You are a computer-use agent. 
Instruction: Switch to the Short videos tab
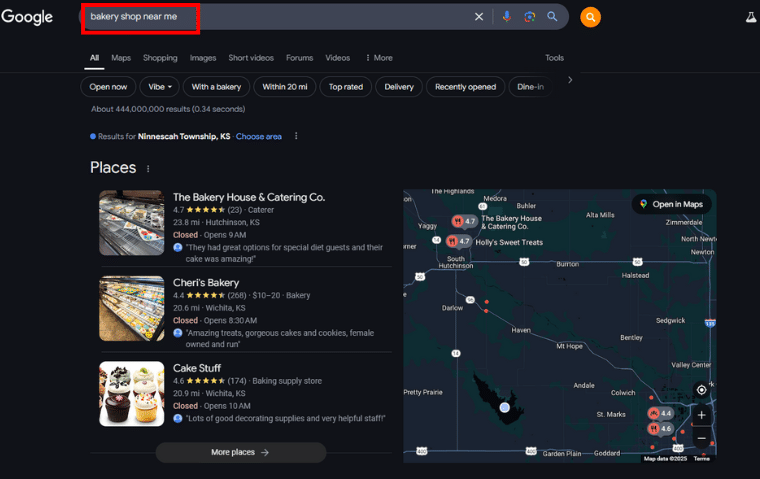click(251, 58)
